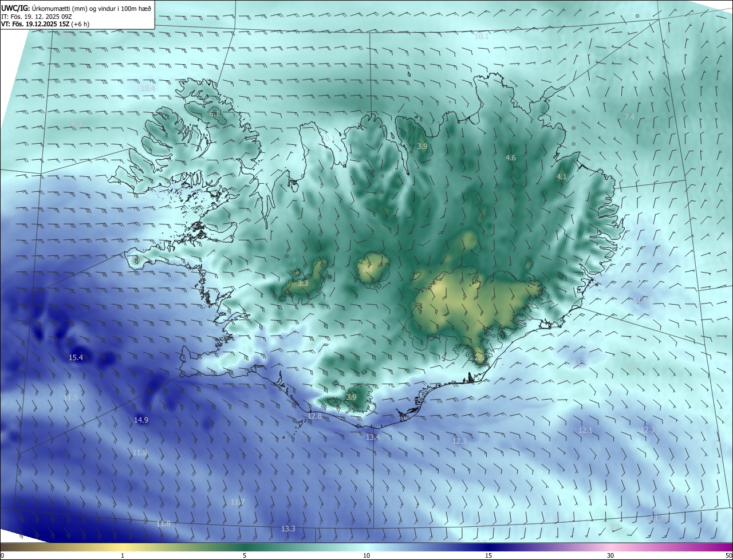733x560 pixels.
Task: Click the magenta section of the colorbar
Action: (x=716, y=547)
